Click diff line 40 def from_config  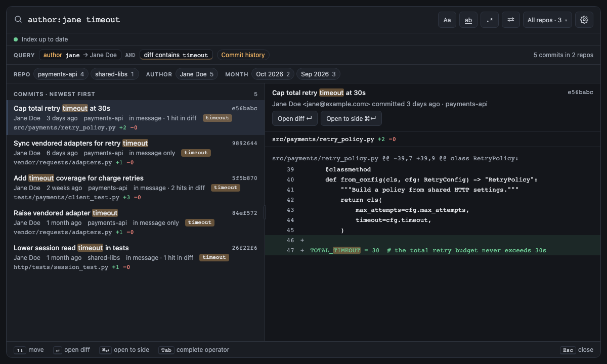coord(432,179)
